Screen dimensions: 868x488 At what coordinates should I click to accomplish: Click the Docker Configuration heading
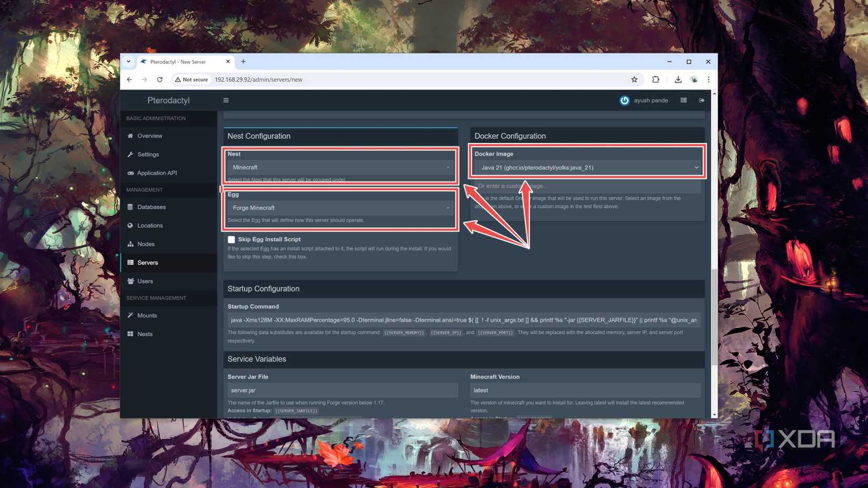pyautogui.click(x=510, y=136)
